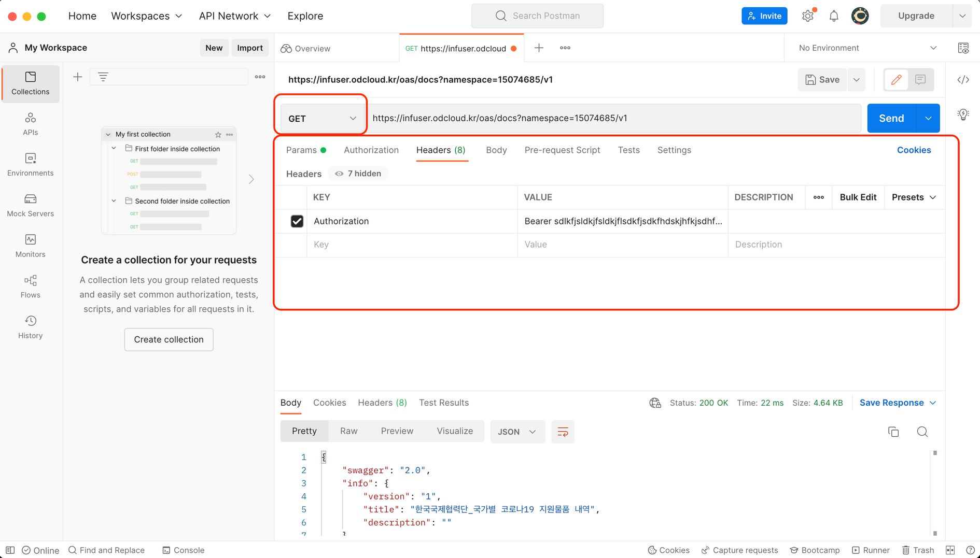Switch to the Params tab

click(x=306, y=150)
